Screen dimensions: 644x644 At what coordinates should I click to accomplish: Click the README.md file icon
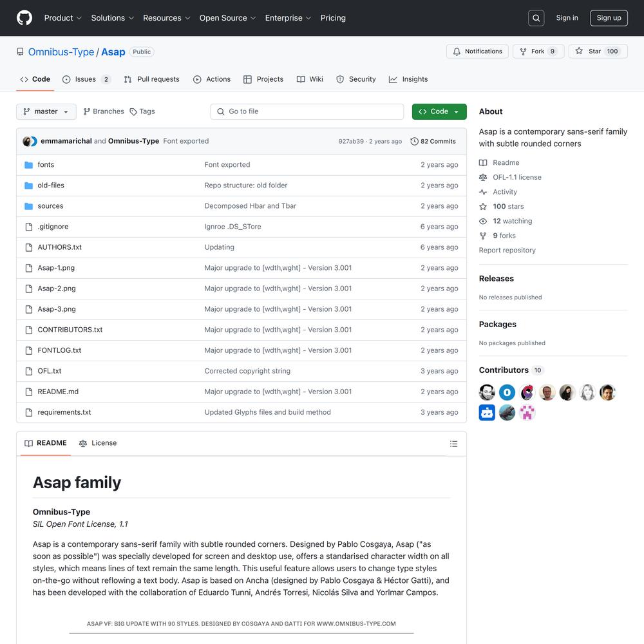29,392
